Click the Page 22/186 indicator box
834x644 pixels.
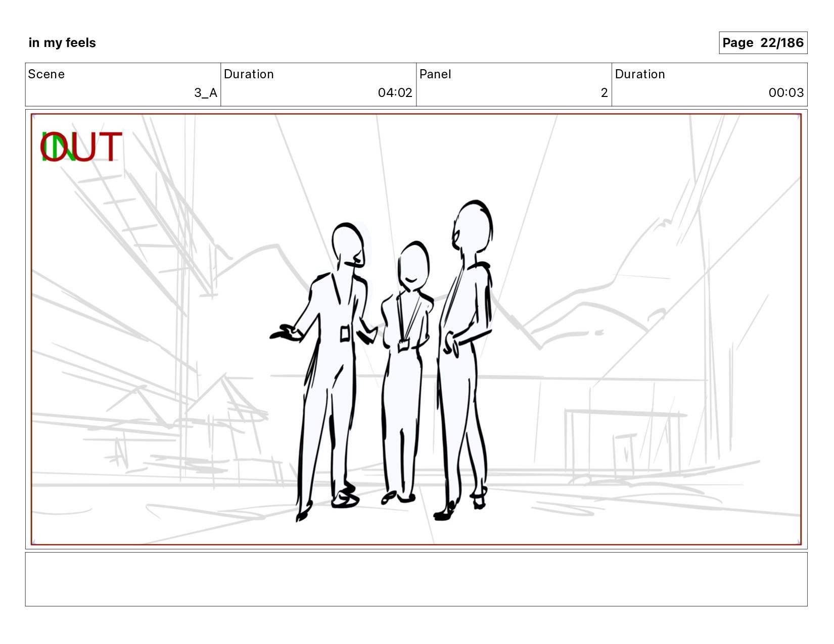point(763,43)
